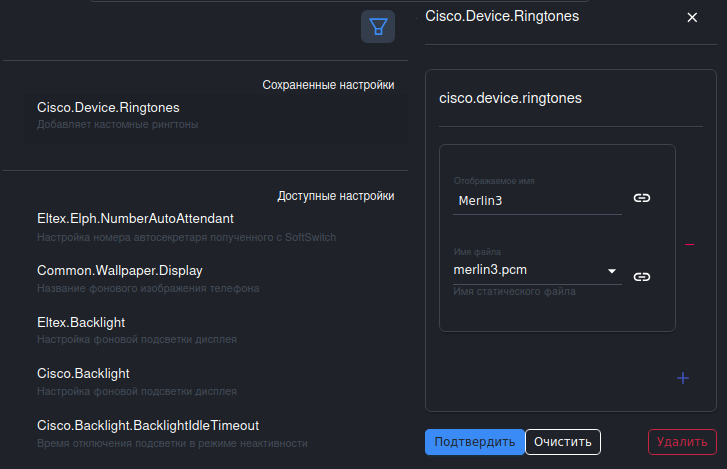Click link icon beside file name field
Viewport: 727px width, 469px height.
pyautogui.click(x=642, y=276)
